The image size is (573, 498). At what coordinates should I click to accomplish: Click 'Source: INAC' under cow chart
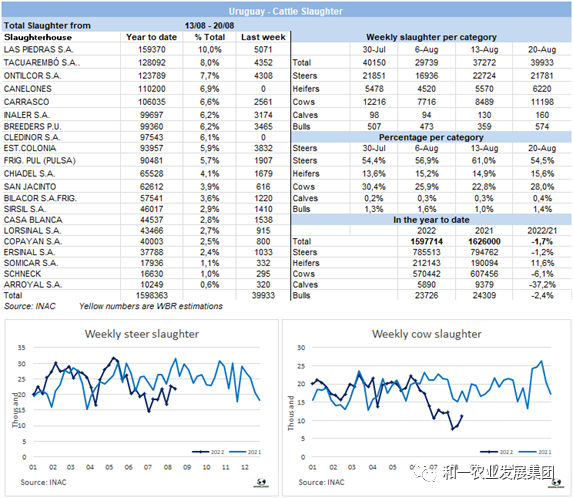[x=322, y=482]
